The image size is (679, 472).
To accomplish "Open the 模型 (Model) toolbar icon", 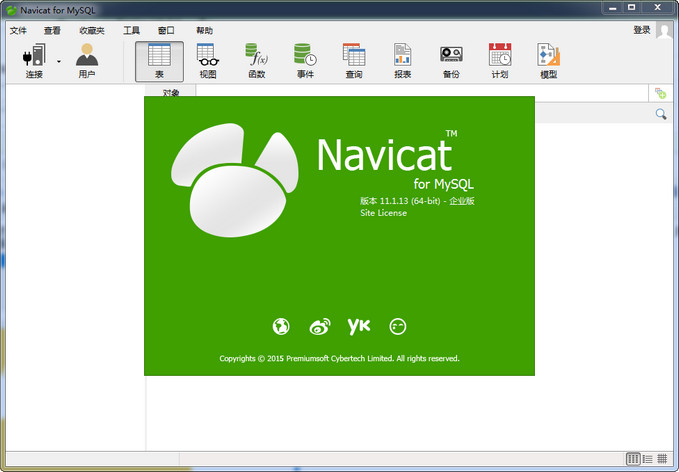I will tap(548, 60).
